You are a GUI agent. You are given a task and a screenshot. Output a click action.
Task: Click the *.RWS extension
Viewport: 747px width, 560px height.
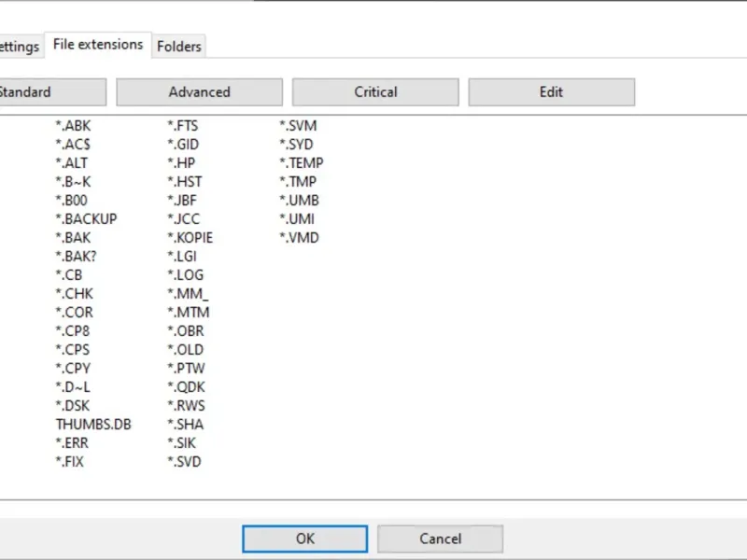point(186,406)
